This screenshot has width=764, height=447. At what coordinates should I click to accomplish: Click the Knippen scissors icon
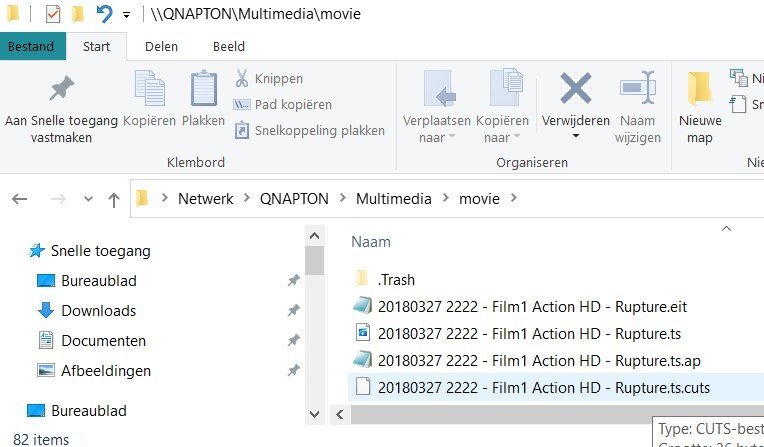tap(242, 78)
